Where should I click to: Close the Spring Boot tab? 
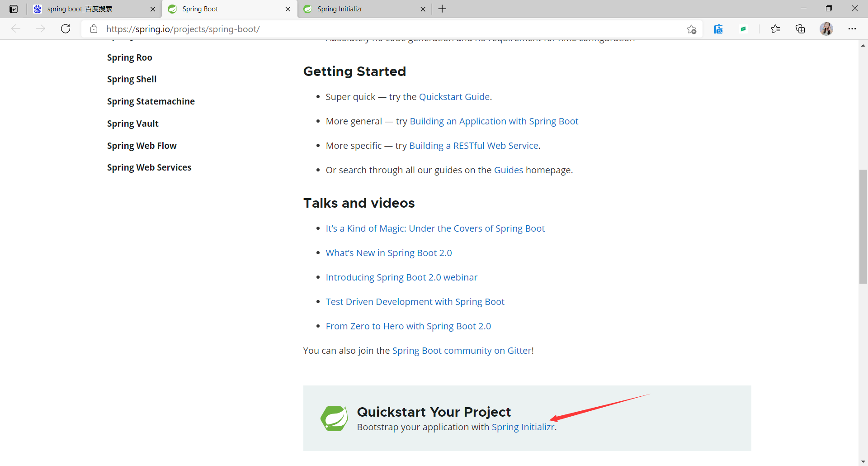(x=288, y=9)
